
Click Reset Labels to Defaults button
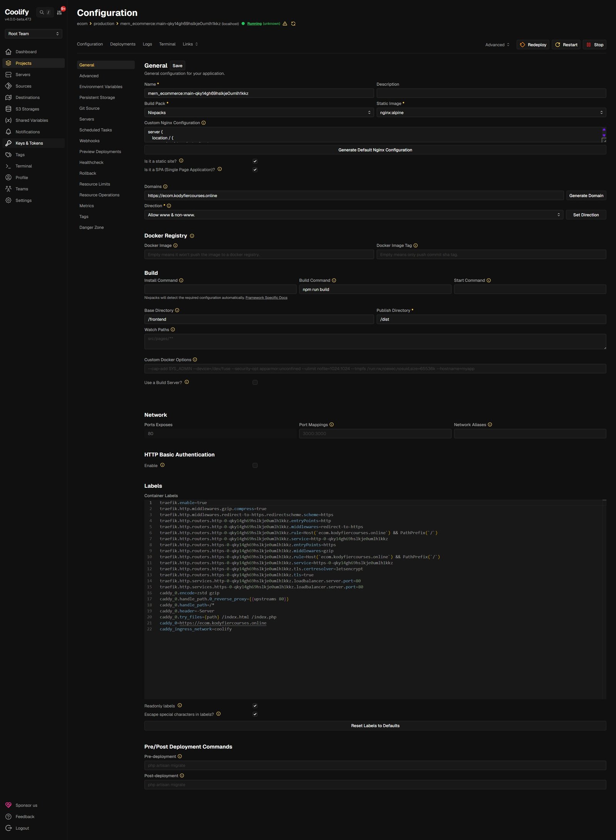[375, 726]
